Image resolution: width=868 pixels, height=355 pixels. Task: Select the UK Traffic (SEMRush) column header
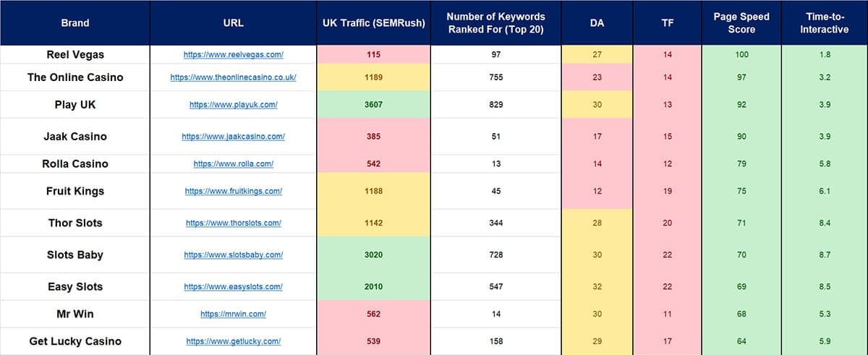pos(374,23)
